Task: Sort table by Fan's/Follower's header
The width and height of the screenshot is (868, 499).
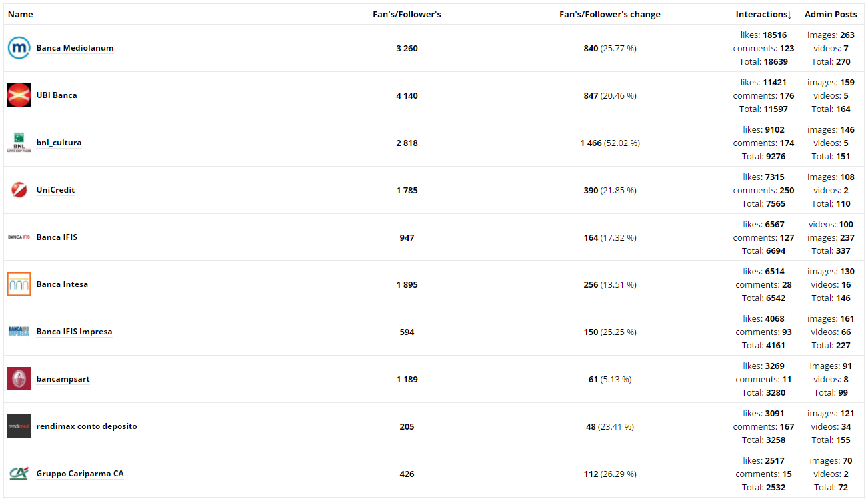Action: [407, 15]
